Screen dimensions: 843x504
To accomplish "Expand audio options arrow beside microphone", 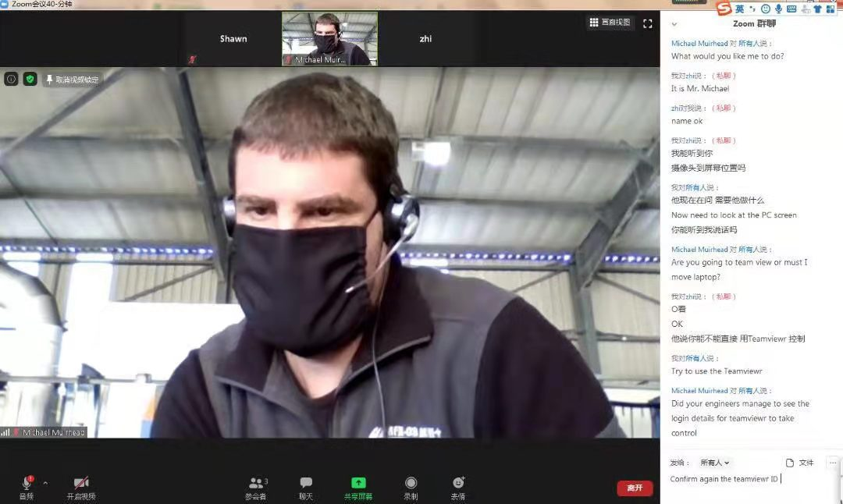I will point(45,483).
